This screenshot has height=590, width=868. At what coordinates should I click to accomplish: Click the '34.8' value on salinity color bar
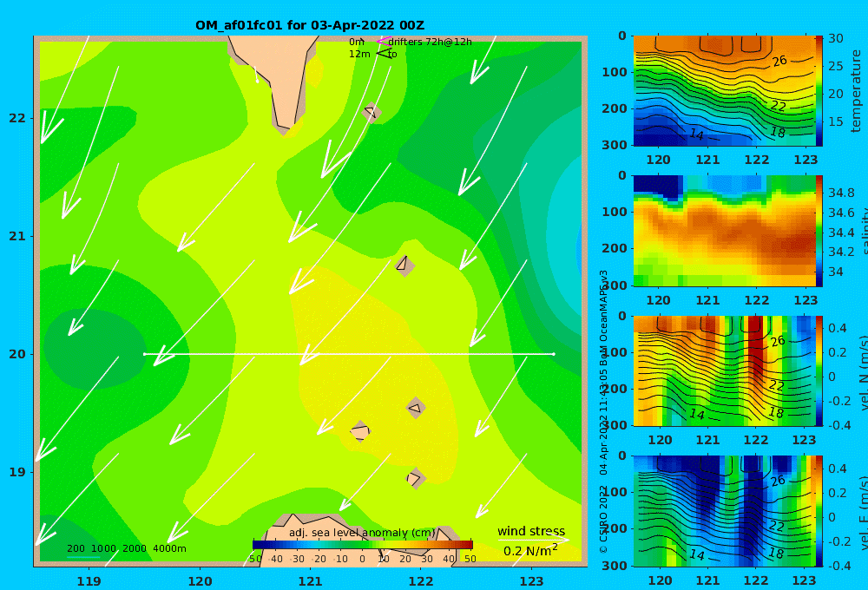point(841,193)
